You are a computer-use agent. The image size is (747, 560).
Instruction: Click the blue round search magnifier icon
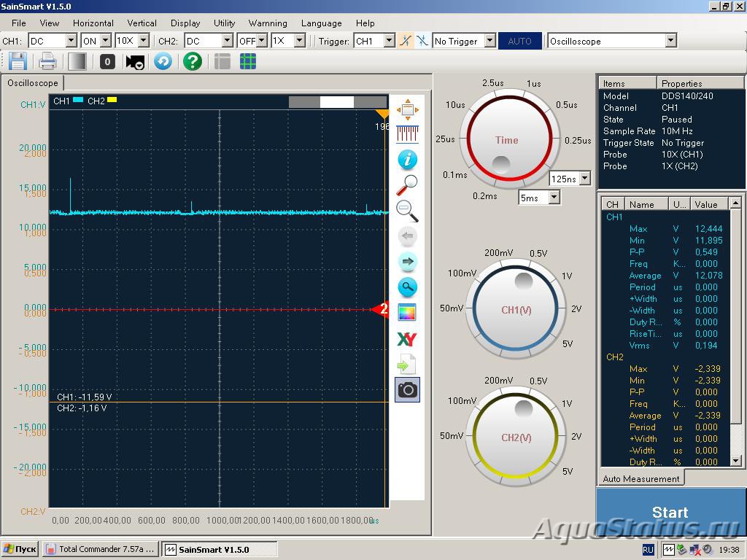click(407, 287)
